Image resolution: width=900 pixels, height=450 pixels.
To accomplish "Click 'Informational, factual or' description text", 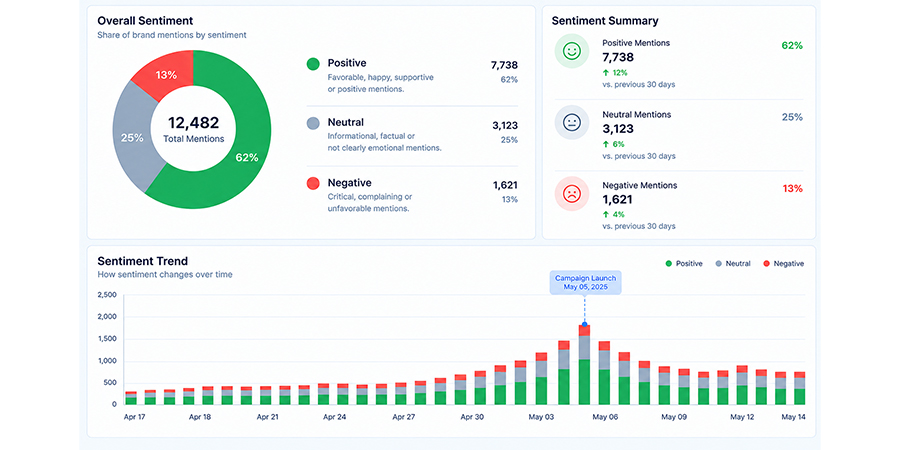I will (371, 136).
